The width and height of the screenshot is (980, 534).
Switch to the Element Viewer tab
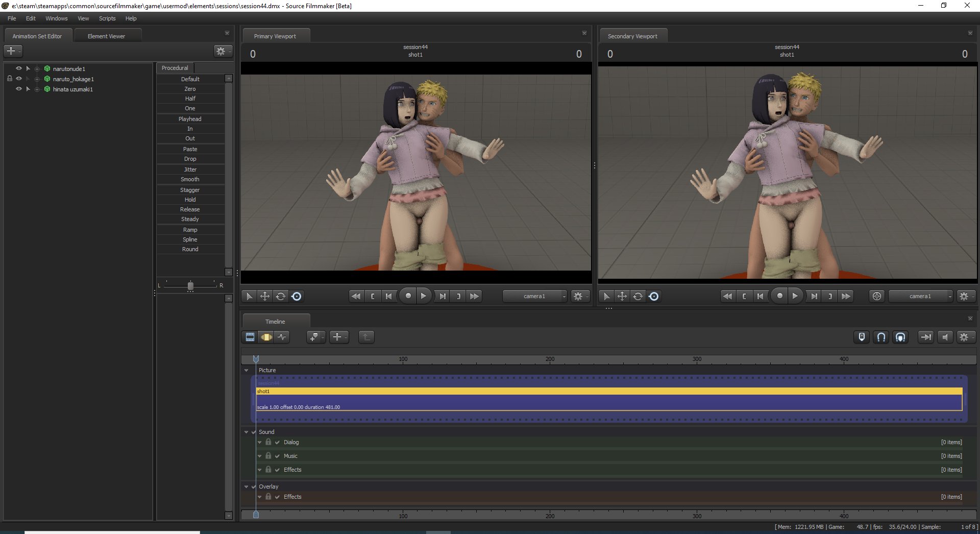click(107, 36)
